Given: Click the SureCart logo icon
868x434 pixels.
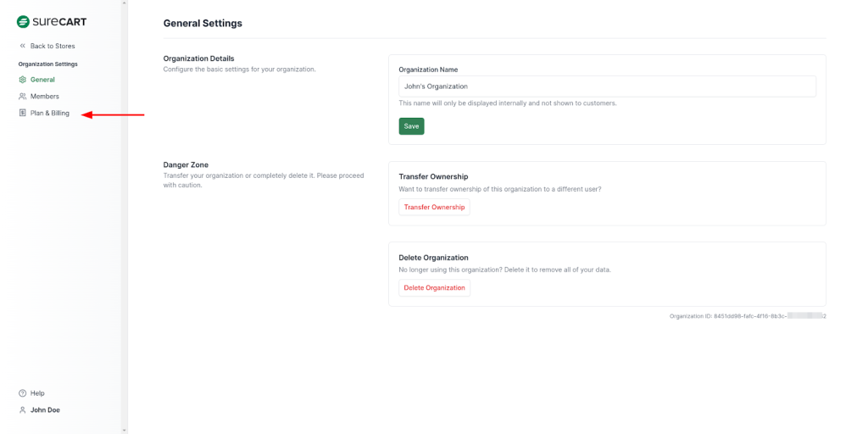Looking at the screenshot, I should (23, 21).
